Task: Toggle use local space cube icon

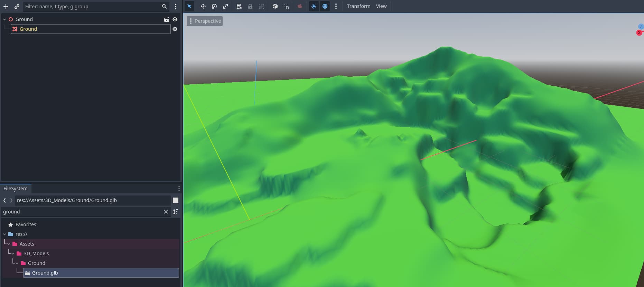Action: [275, 6]
